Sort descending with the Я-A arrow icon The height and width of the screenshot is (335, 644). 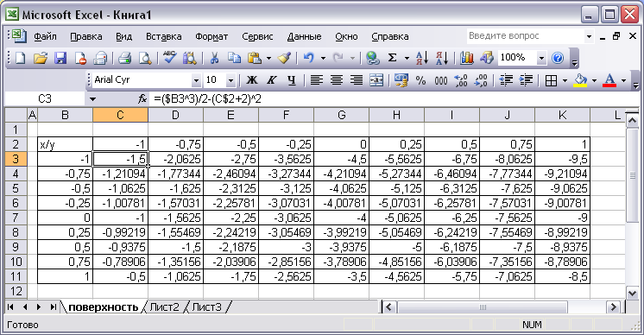[442, 58]
